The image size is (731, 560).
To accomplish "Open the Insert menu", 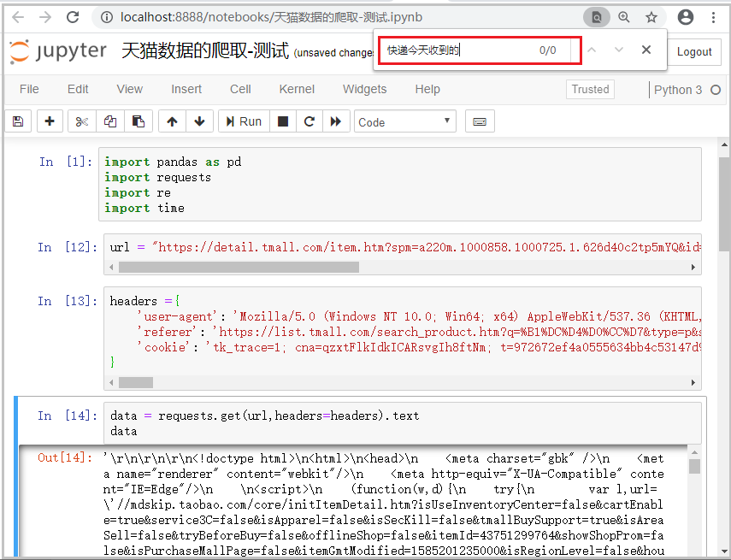I will tap(186, 89).
